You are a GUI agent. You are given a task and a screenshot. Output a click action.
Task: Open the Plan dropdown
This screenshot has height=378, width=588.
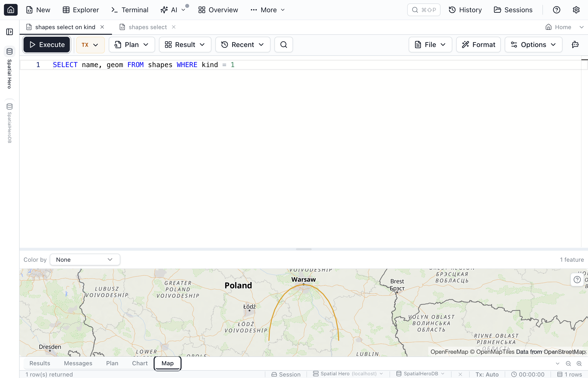pos(132,45)
